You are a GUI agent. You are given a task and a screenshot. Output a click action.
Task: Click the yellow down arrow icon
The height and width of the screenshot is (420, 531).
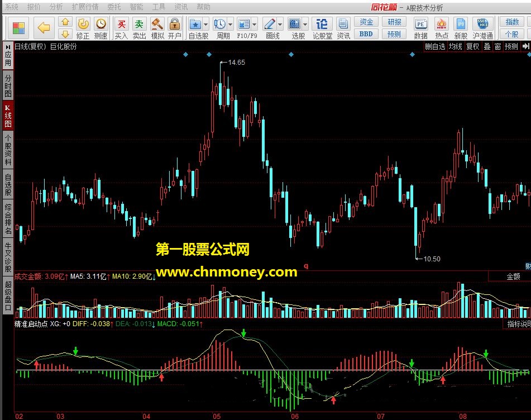click(x=65, y=34)
